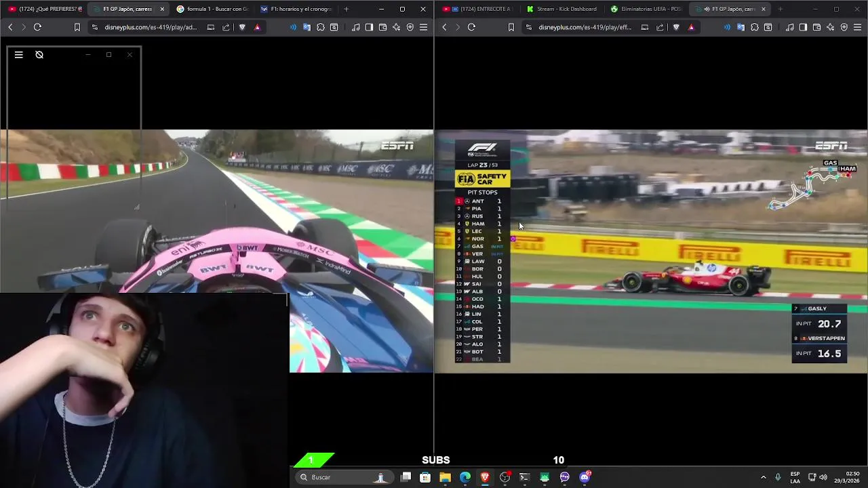Open Extensions puzzle icon in right window

click(x=755, y=27)
